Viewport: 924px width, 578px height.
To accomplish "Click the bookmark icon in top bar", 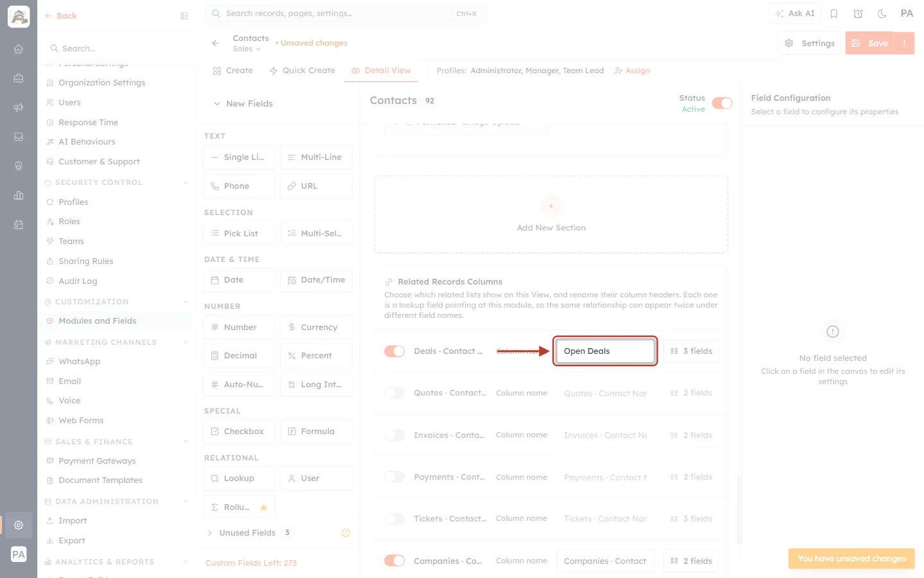I will [834, 13].
